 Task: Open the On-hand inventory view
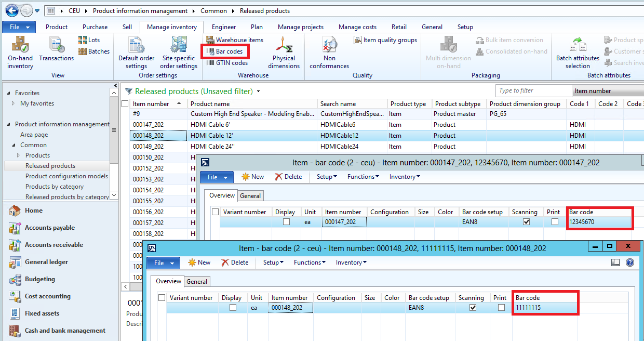coord(20,51)
